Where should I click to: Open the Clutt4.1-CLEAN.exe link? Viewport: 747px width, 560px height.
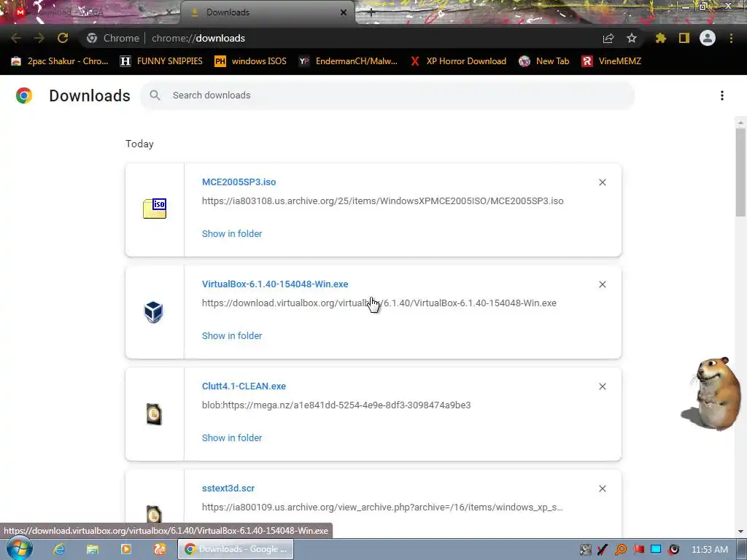[x=244, y=386]
